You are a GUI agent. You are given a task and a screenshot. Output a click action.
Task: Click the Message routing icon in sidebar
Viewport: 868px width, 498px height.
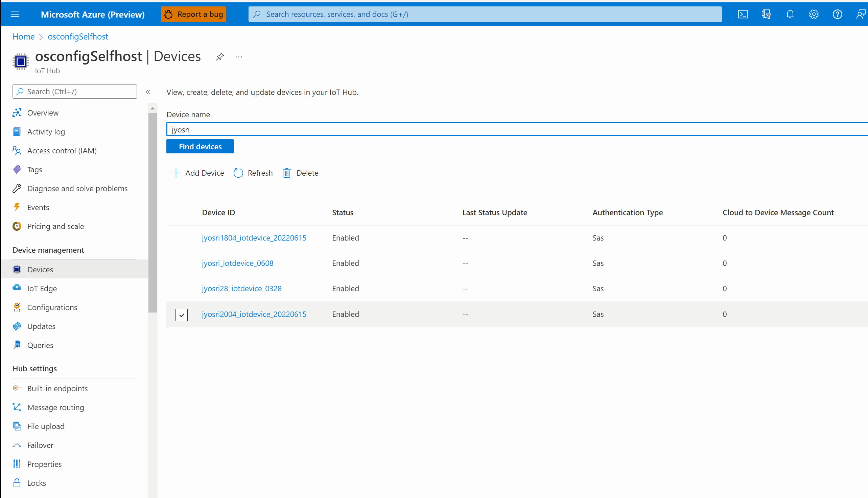17,407
